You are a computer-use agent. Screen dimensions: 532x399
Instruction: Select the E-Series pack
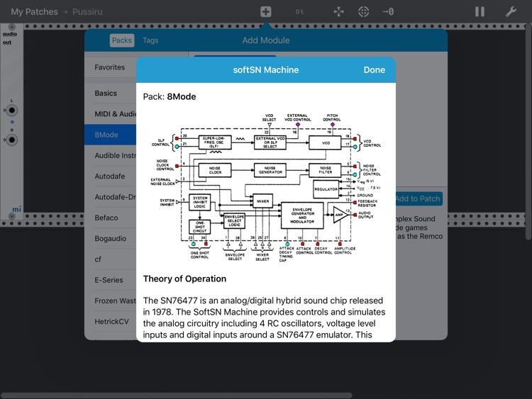tap(110, 280)
